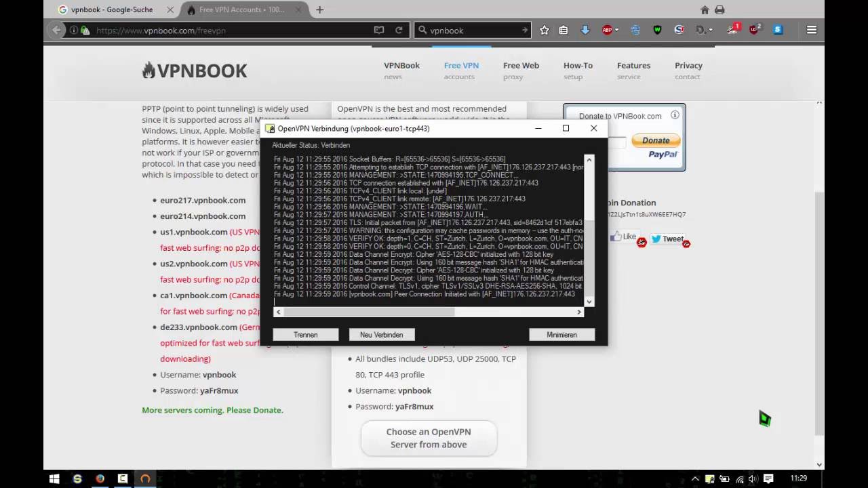The height and width of the screenshot is (488, 868).
Task: Open the VPNBook news menu item
Action: [401, 70]
